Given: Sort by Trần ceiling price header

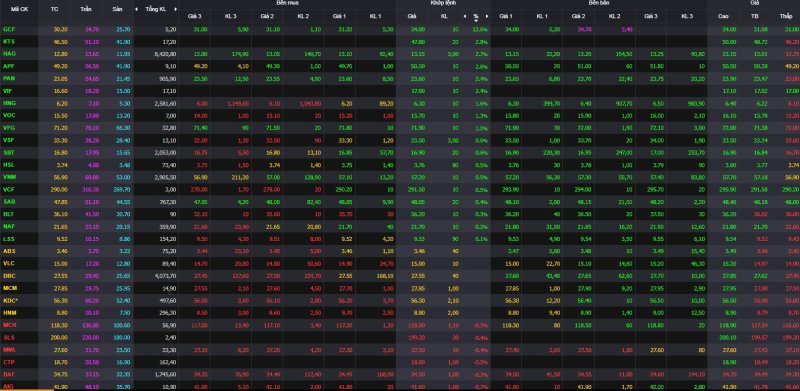Looking at the screenshot, I should [x=85, y=9].
